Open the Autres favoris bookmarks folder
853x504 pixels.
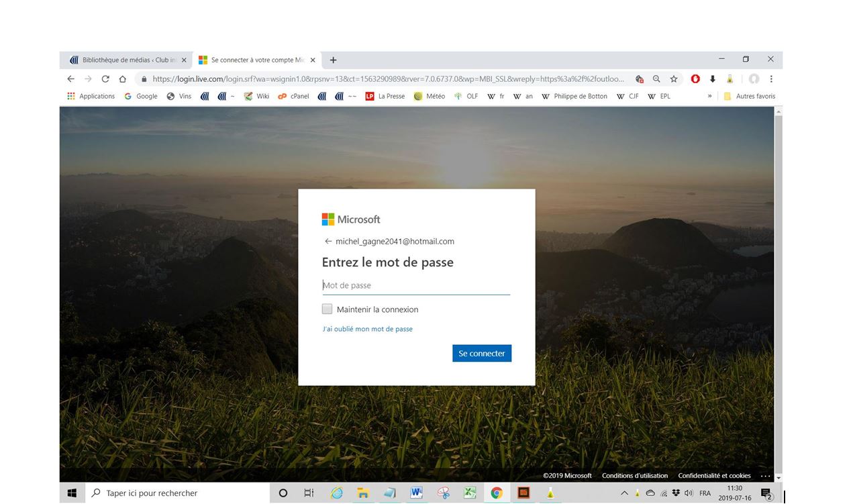(x=749, y=96)
